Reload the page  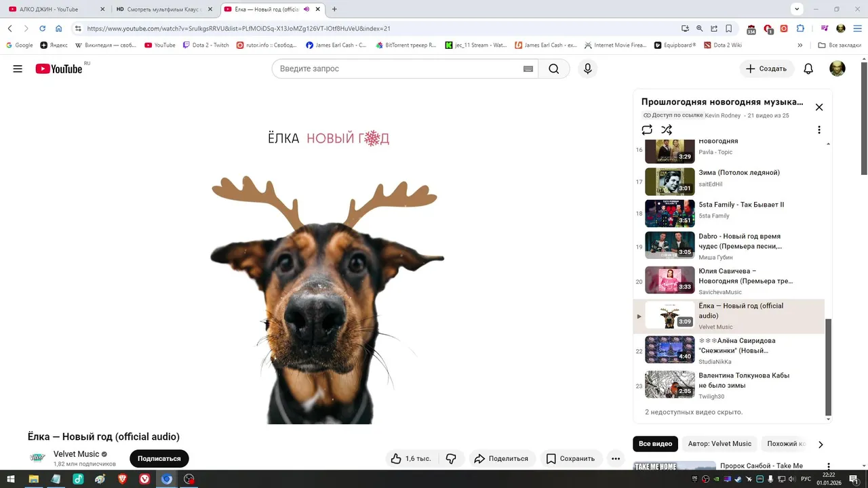pos(42,28)
